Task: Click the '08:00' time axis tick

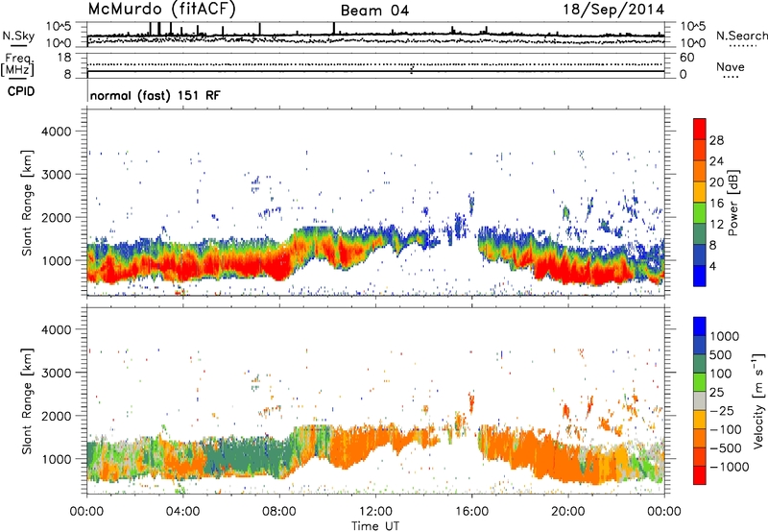Action: point(279,512)
